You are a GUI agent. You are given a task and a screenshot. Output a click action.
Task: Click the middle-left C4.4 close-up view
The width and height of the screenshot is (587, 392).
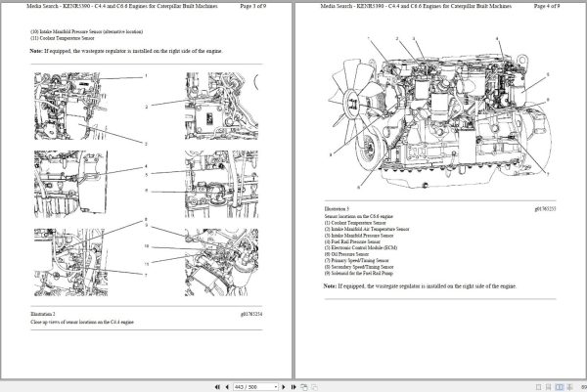click(x=70, y=184)
